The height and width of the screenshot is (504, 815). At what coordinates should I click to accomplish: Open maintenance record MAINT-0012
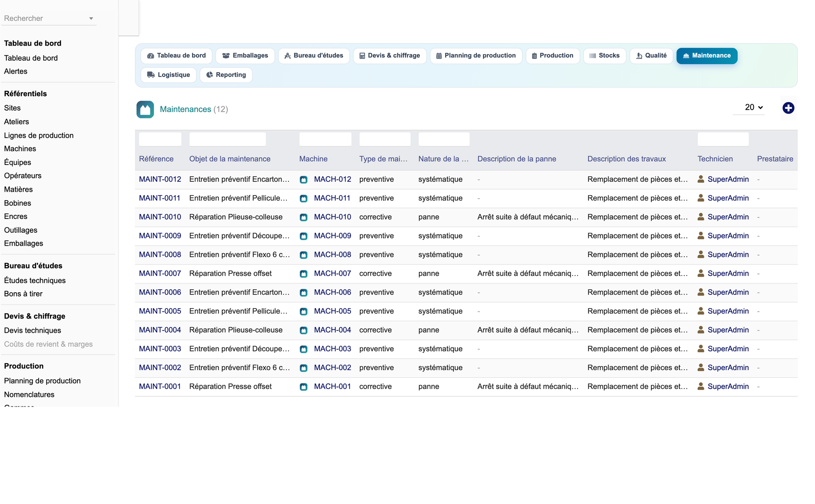[160, 179]
